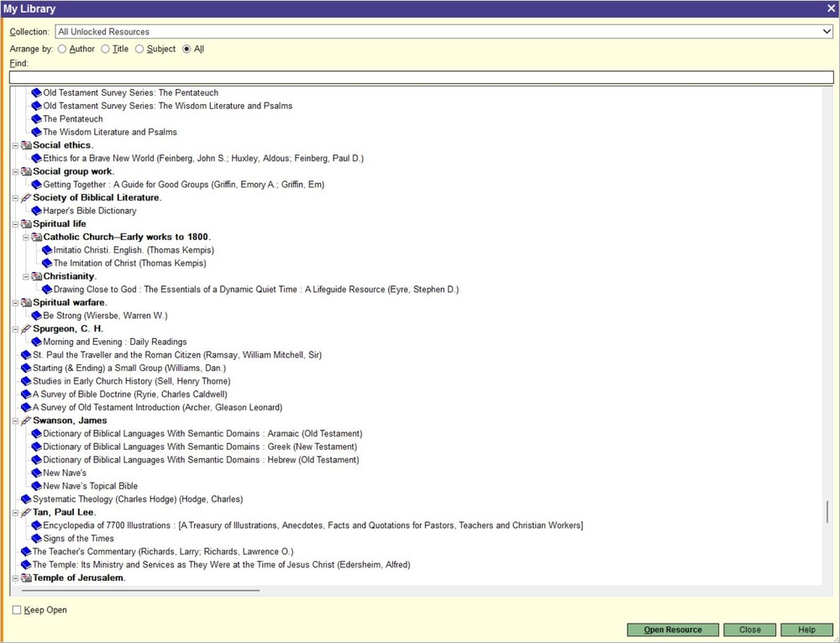Select The Wisdom Literature and Psalms entry

[x=110, y=133]
